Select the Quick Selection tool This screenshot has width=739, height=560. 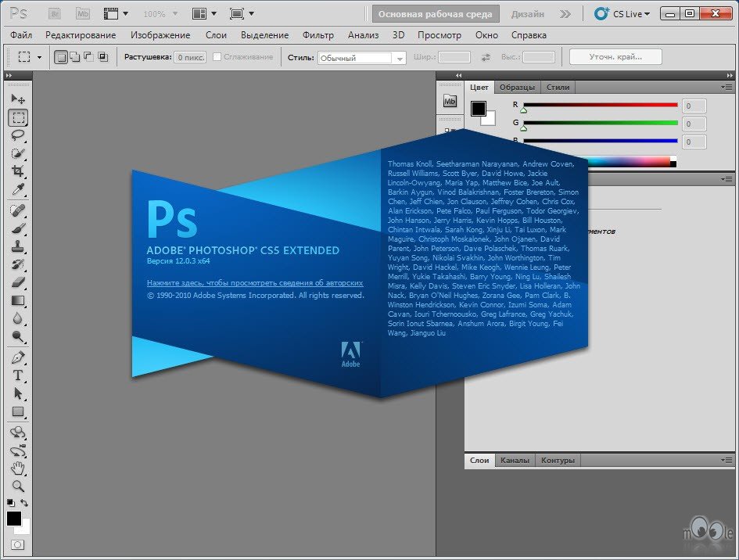point(18,153)
